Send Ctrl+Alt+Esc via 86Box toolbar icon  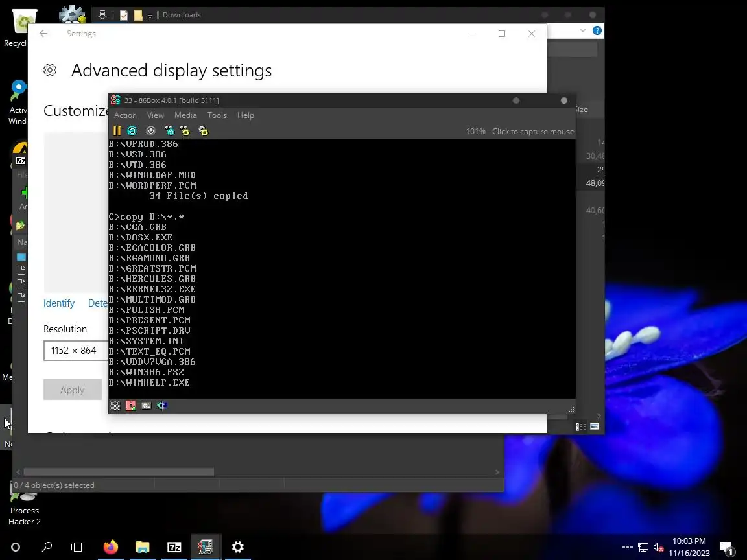coord(185,131)
